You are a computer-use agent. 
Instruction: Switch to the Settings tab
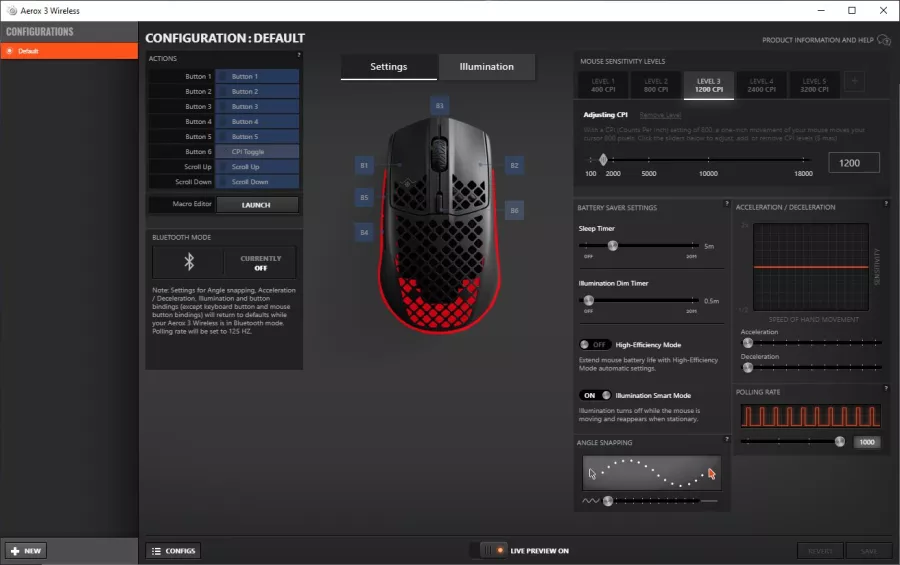tap(389, 67)
